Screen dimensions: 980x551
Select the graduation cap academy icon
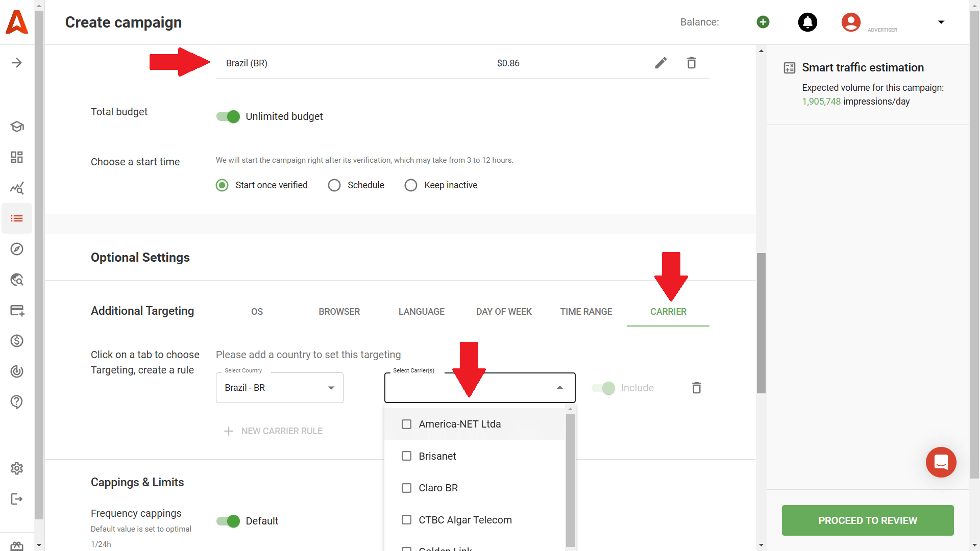pyautogui.click(x=17, y=127)
